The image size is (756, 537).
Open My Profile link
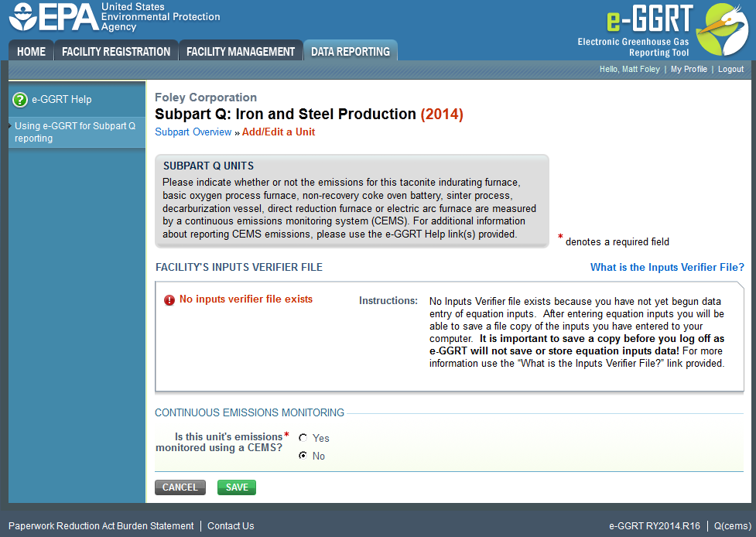[x=689, y=69]
